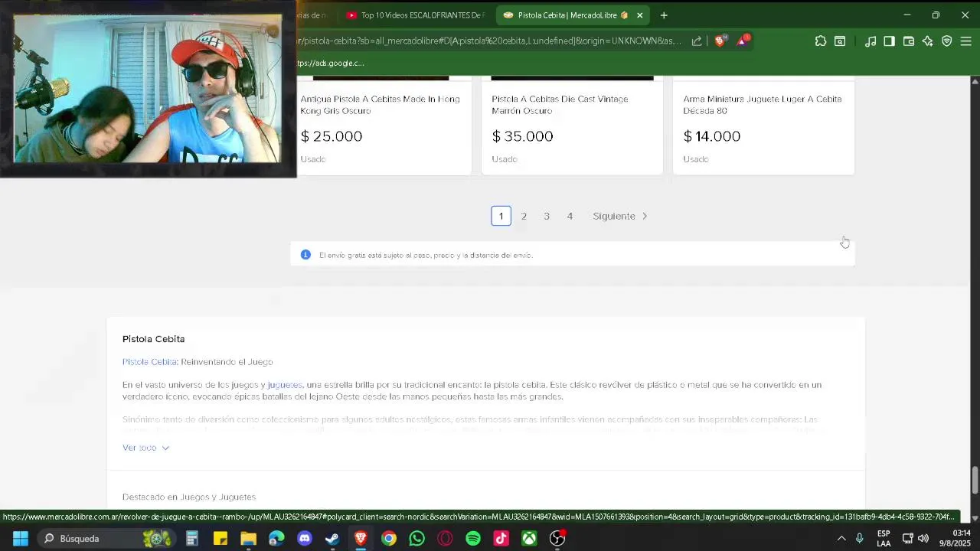The image size is (980, 551).
Task: Open the browser hamburger menu
Action: click(x=966, y=41)
